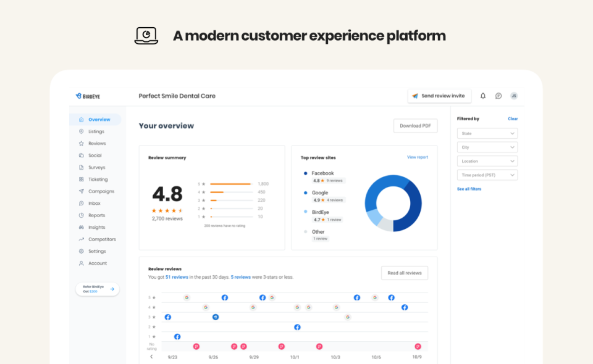Image resolution: width=593 pixels, height=364 pixels.
Task: Click the paper plane icon in Send review invite
Action: click(x=415, y=96)
